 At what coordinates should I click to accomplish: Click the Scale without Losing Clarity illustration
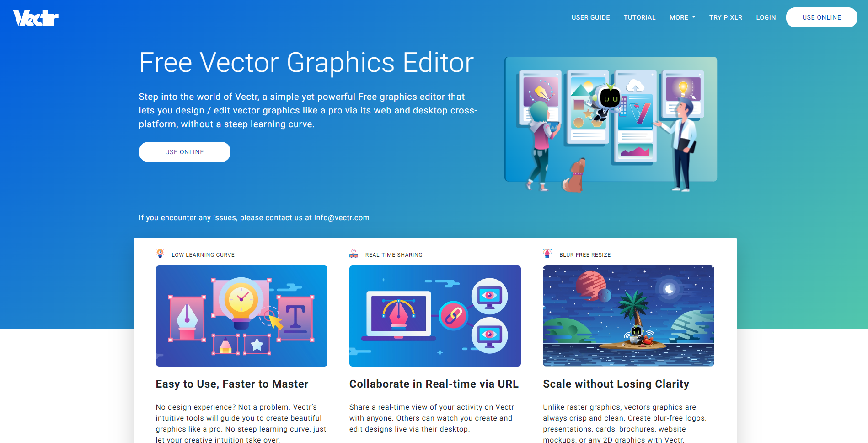point(628,316)
